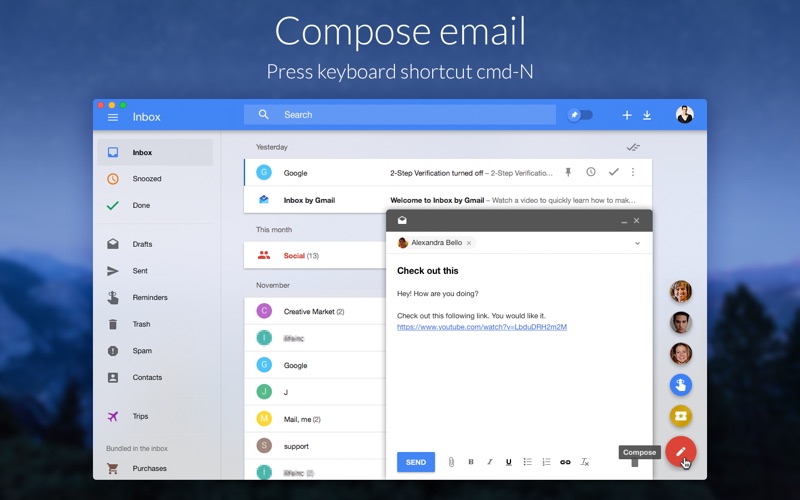Click the yellow ticket speed-dial button

click(x=681, y=416)
